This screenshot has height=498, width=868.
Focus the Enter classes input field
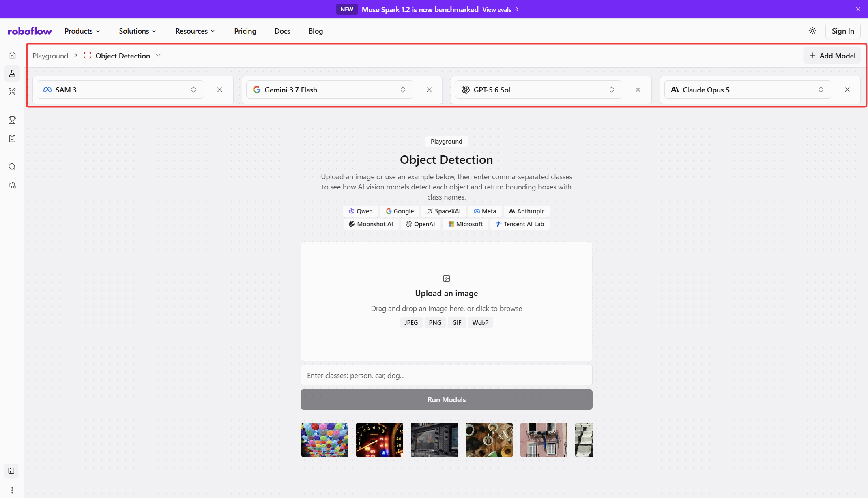coord(447,376)
